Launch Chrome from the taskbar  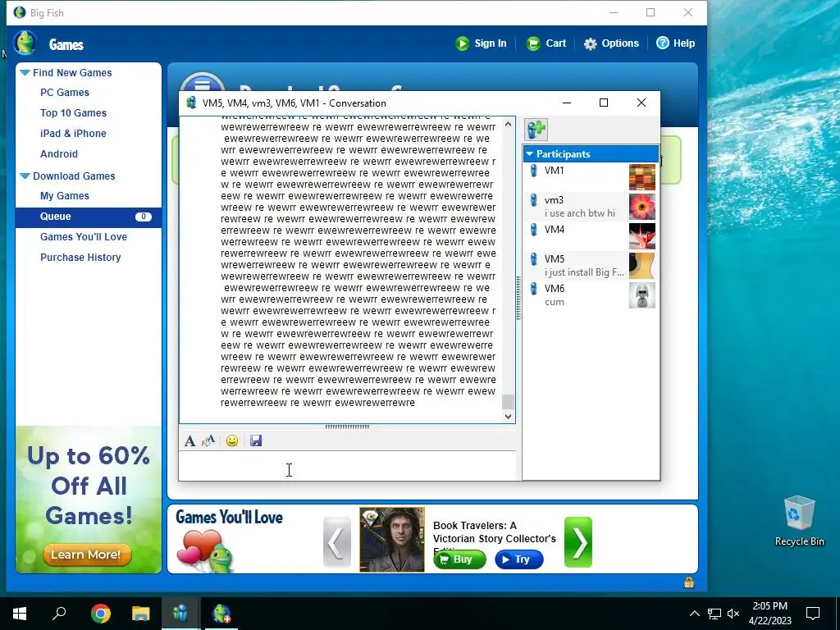(x=100, y=614)
